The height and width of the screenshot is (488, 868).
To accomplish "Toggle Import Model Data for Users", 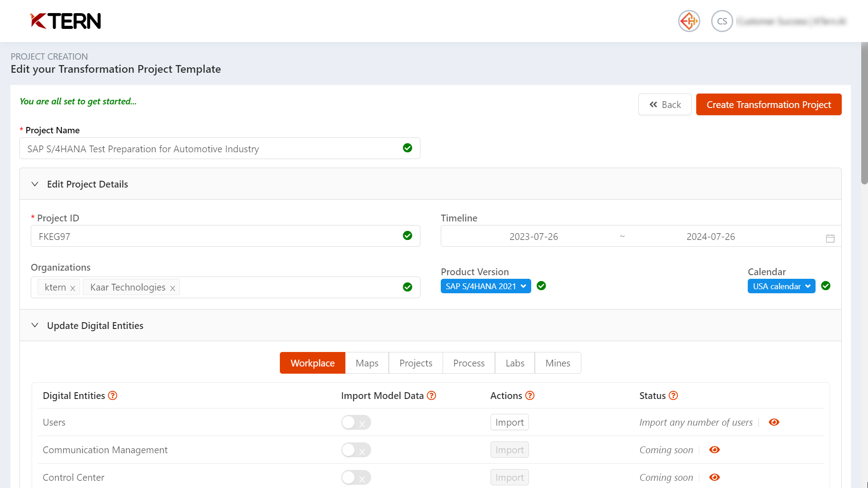I will click(x=356, y=422).
